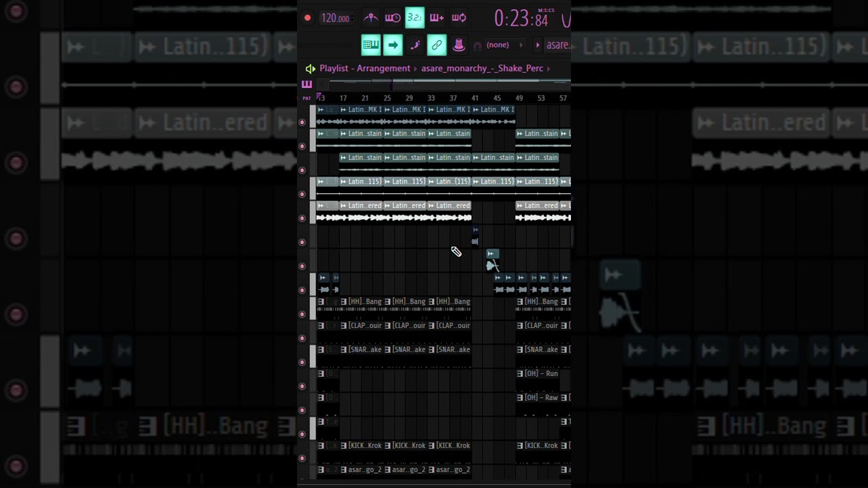Mute the Latin..115) track

click(302, 194)
